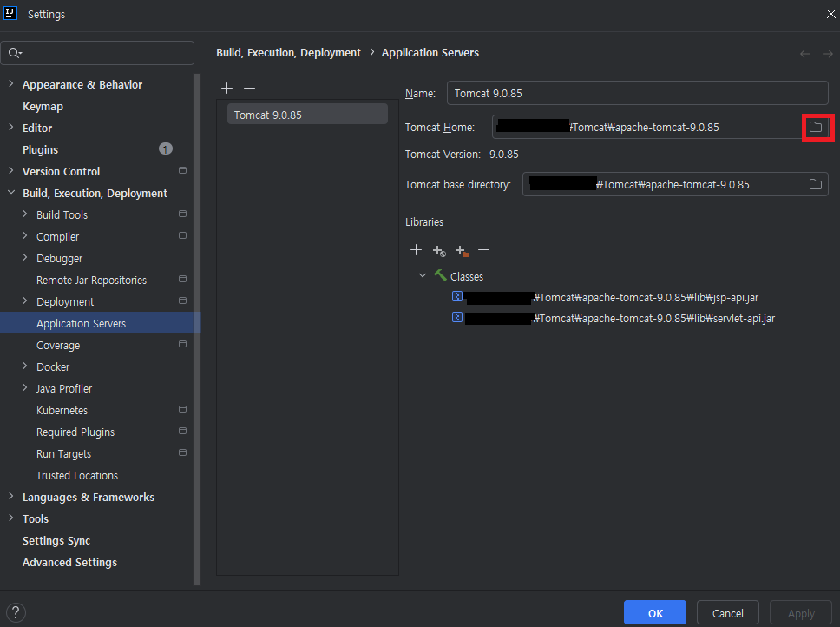Click the servlet-api.jar archive icon
Viewport: 840px width, 627px height.
pos(457,317)
